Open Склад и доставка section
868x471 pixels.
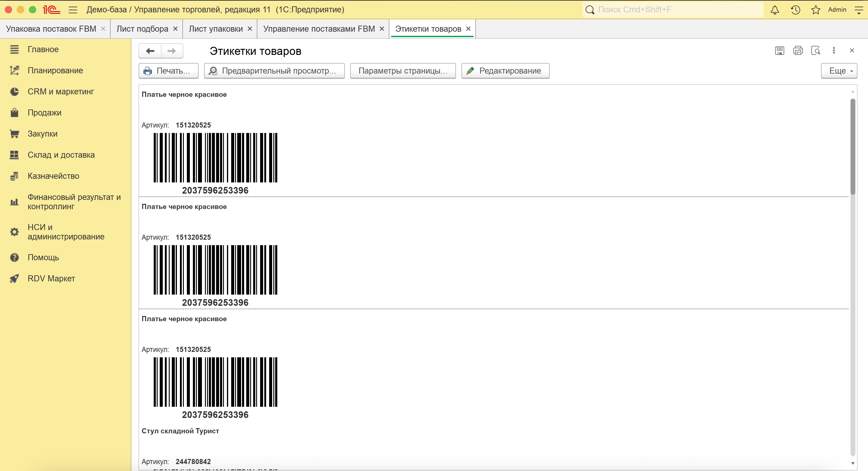coord(61,155)
